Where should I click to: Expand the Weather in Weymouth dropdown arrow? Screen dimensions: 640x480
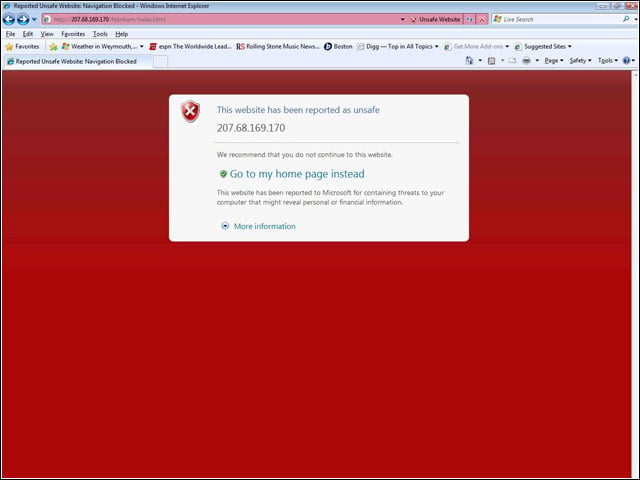[x=142, y=47]
